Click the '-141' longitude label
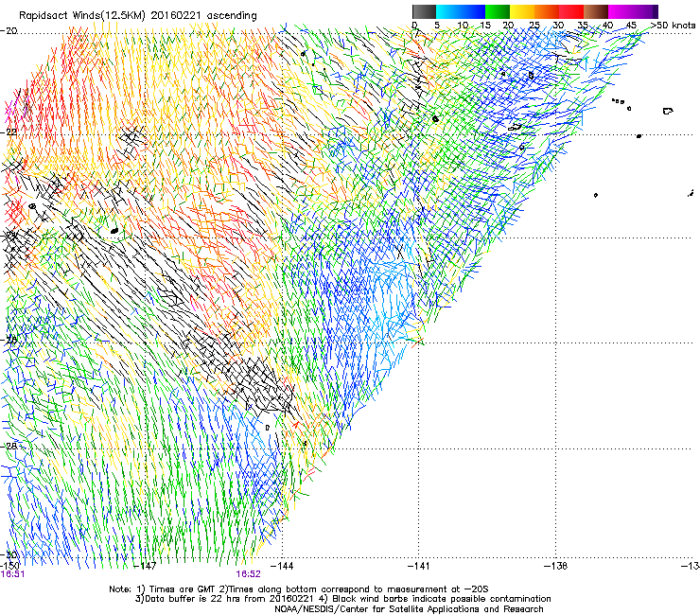The height and width of the screenshot is (615, 700). tap(418, 566)
